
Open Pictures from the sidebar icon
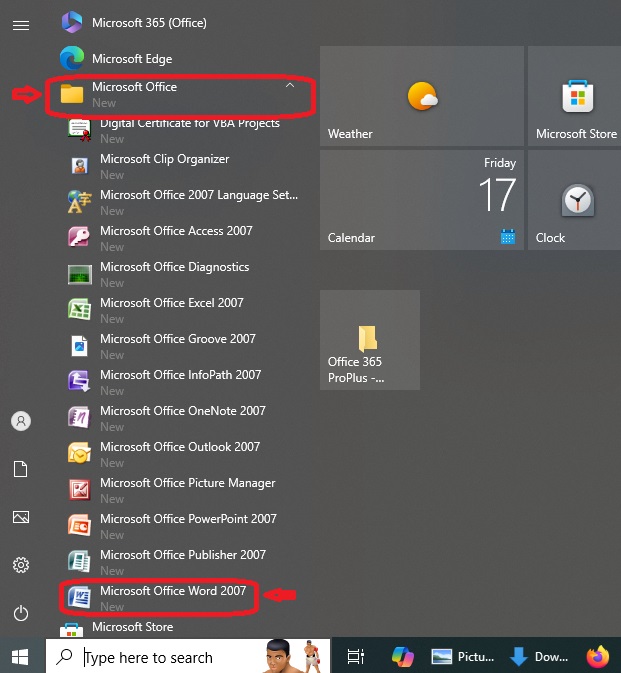(x=21, y=517)
